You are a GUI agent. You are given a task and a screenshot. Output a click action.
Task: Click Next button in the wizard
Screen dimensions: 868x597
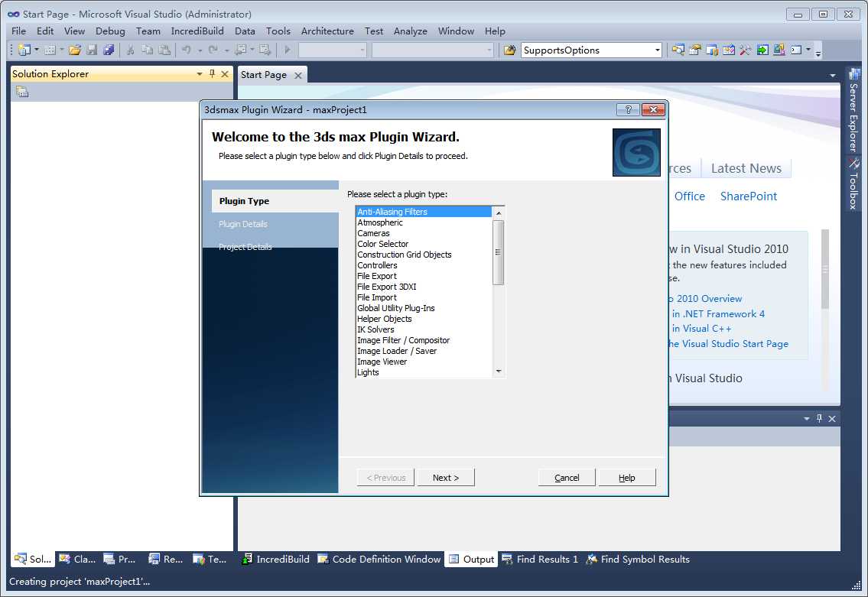(446, 478)
